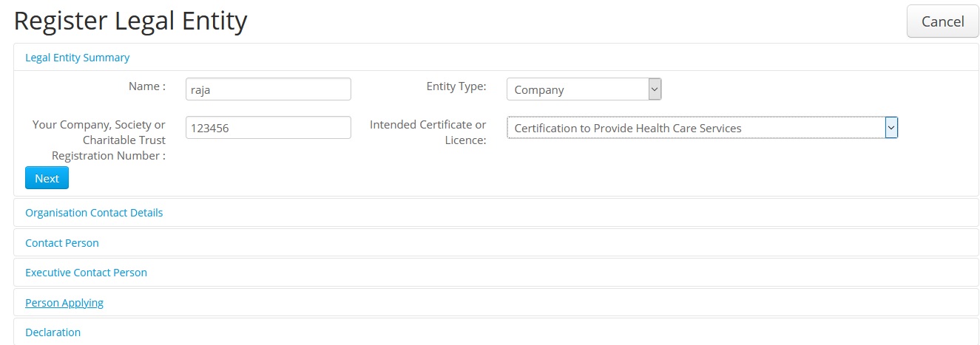This screenshot has width=980, height=345.
Task: Open the Intended Certificate or Licence dropdown
Action: [695, 128]
